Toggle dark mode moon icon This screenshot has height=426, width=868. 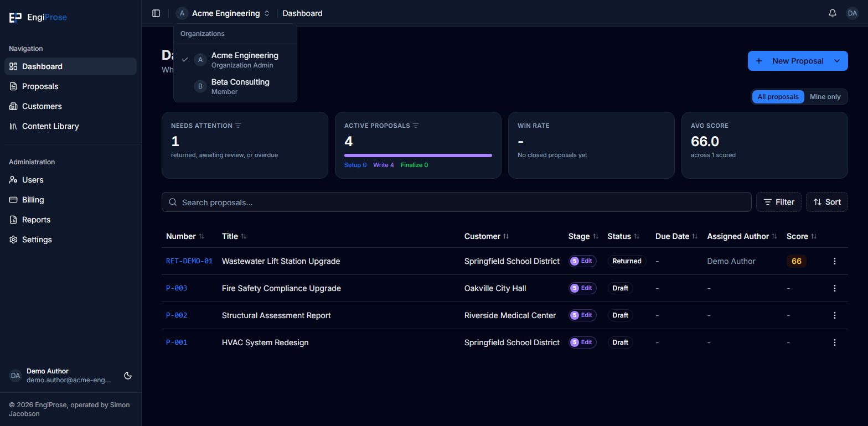(x=128, y=376)
